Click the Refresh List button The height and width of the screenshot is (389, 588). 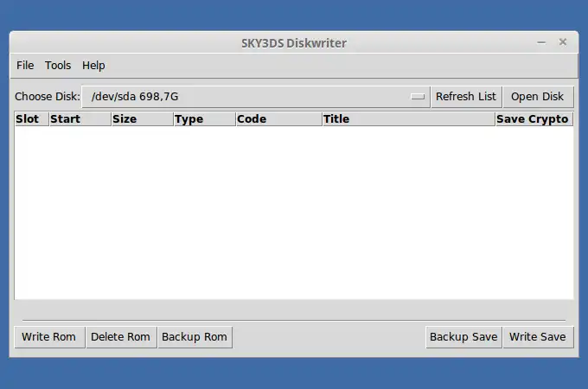tap(466, 97)
